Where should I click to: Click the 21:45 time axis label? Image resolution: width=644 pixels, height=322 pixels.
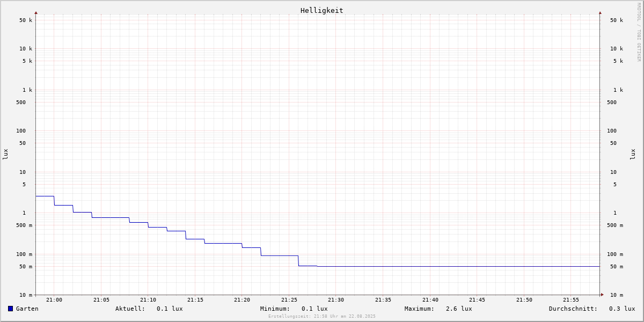477,300
